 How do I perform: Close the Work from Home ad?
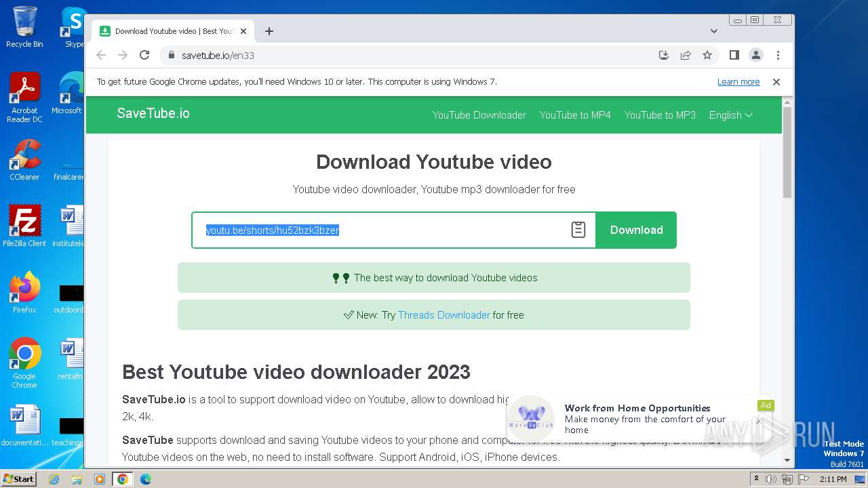759,421
